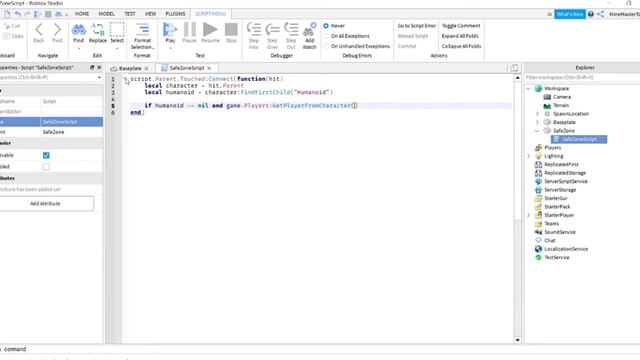Collapse code fold on line 1
Image resolution: width=640 pixels, height=360 pixels.
click(126, 79)
